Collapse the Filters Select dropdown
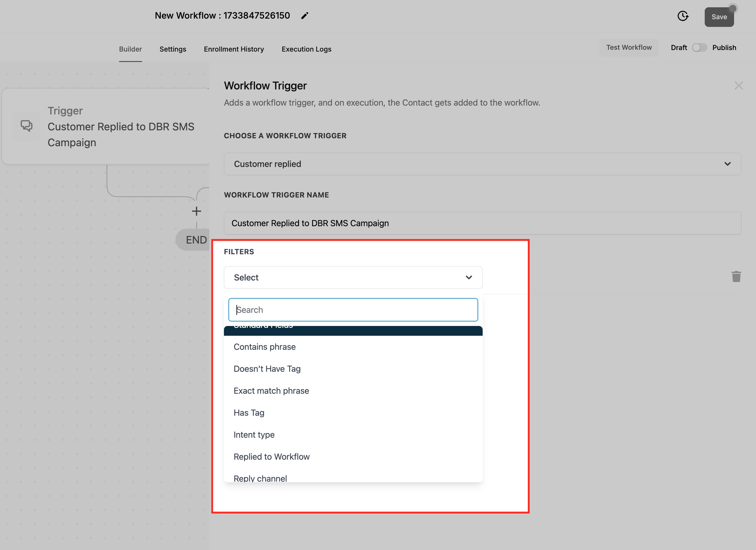The width and height of the screenshot is (756, 550). pos(353,277)
